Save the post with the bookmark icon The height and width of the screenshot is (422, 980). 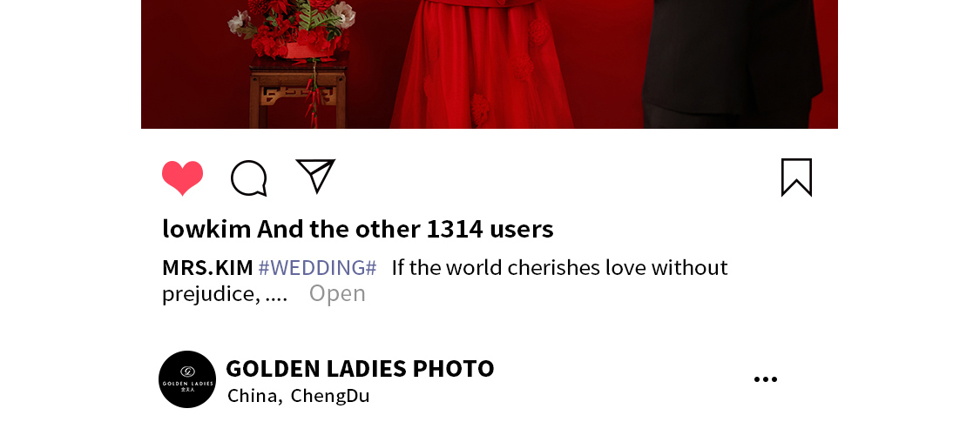[797, 178]
